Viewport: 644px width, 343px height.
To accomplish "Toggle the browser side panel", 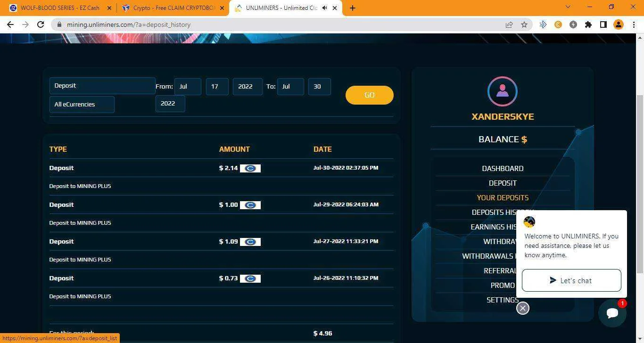I will coord(603,24).
